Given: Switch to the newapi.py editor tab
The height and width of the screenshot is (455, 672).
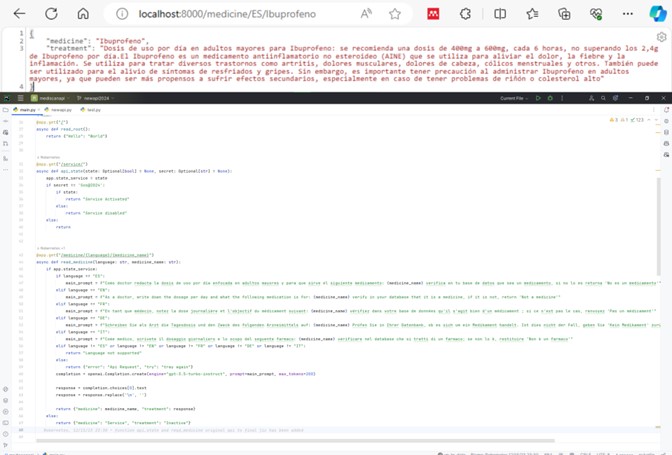Looking at the screenshot, I should pyautogui.click(x=59, y=110).
